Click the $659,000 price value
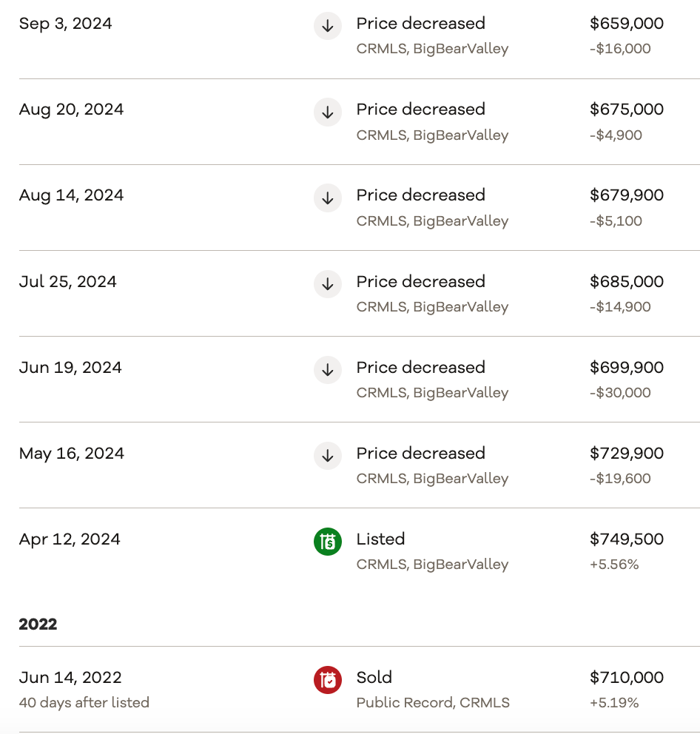Screen dimensions: 700x734 click(626, 24)
